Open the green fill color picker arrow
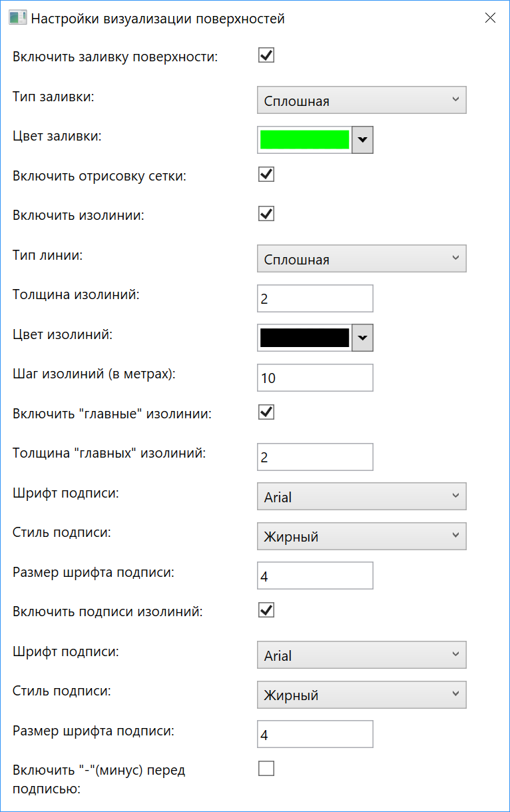 point(362,140)
